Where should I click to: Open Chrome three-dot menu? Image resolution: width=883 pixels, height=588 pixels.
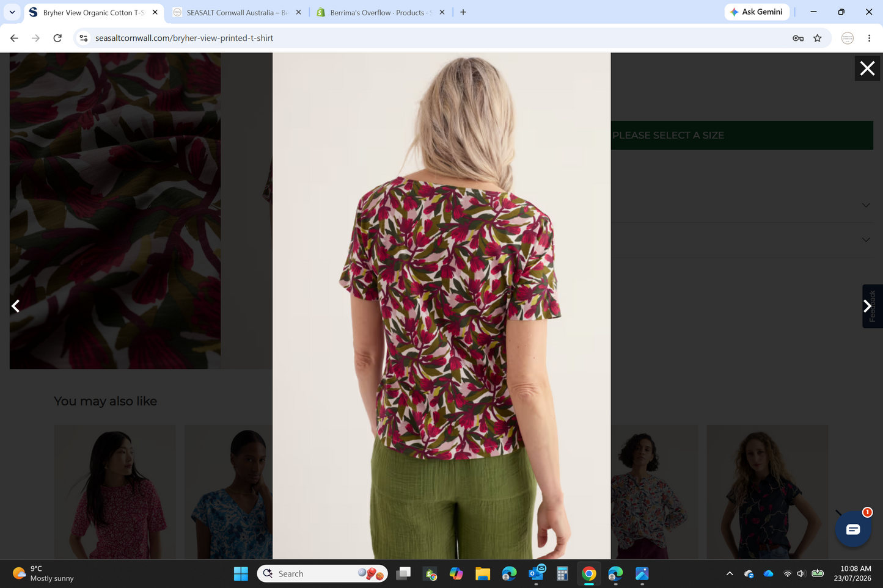click(x=869, y=38)
